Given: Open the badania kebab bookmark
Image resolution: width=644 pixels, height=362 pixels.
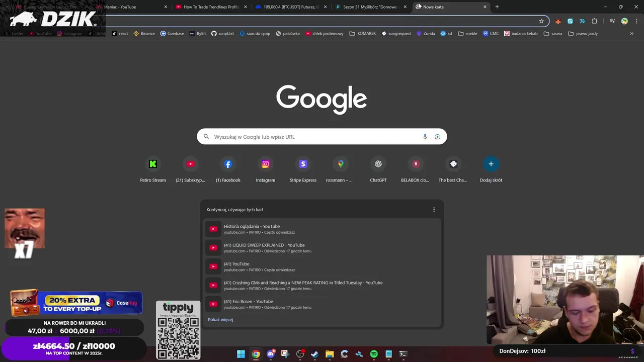Looking at the screenshot, I should click(521, 34).
